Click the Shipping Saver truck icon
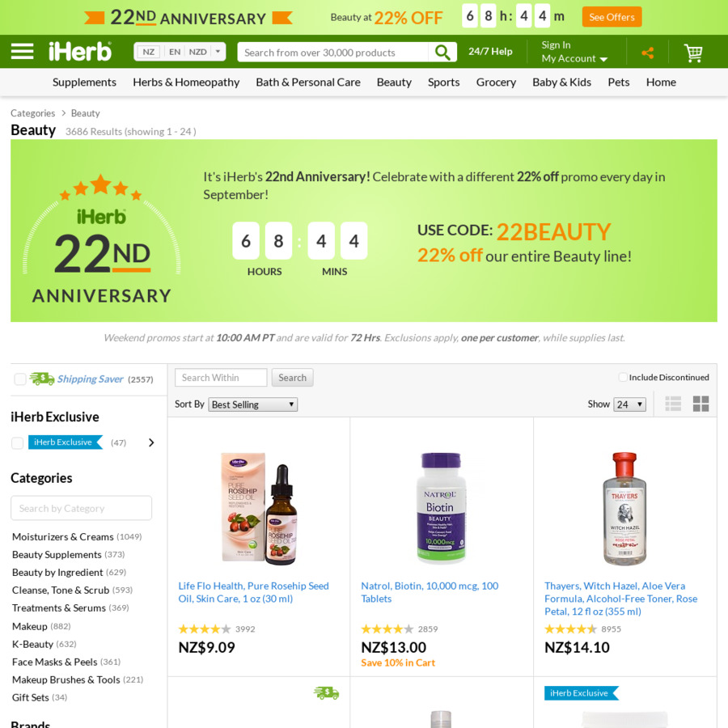The height and width of the screenshot is (728, 728). (x=42, y=379)
